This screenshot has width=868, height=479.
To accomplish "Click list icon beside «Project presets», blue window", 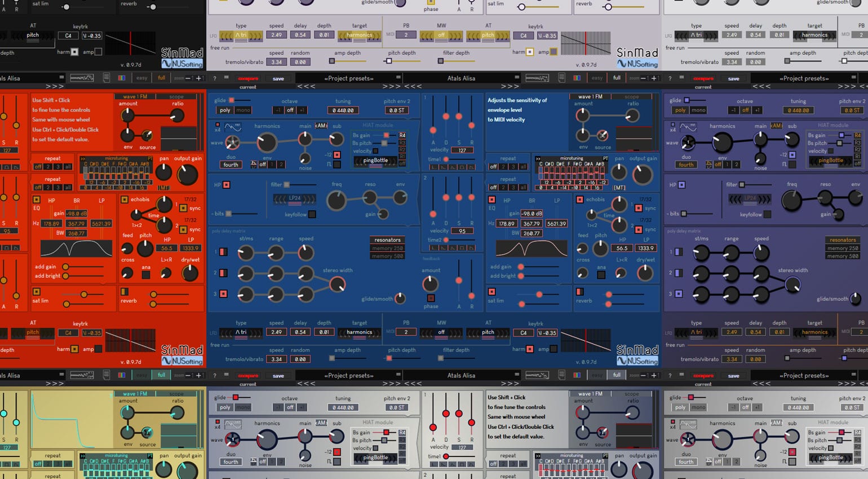I will pos(398,78).
